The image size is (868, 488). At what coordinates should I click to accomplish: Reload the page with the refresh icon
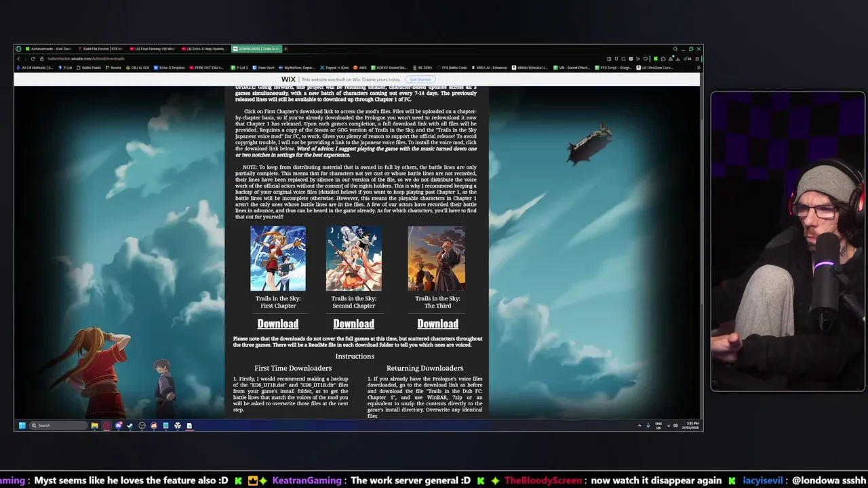click(33, 58)
